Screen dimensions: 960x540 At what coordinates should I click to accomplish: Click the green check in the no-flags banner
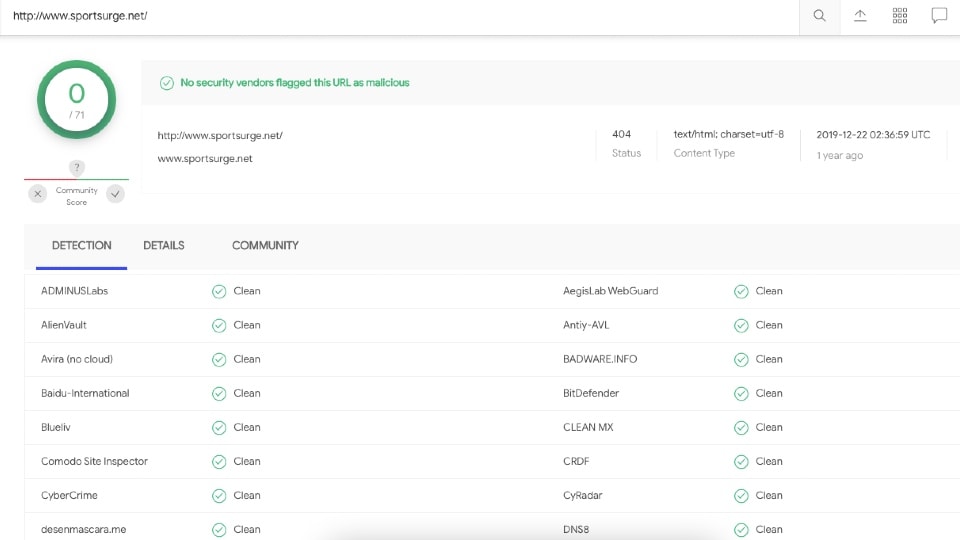[x=167, y=83]
